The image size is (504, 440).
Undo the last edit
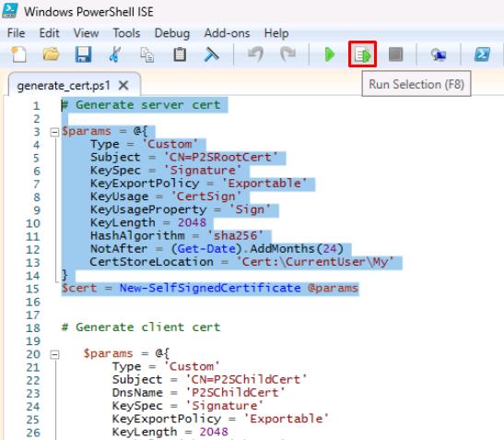coord(255,54)
